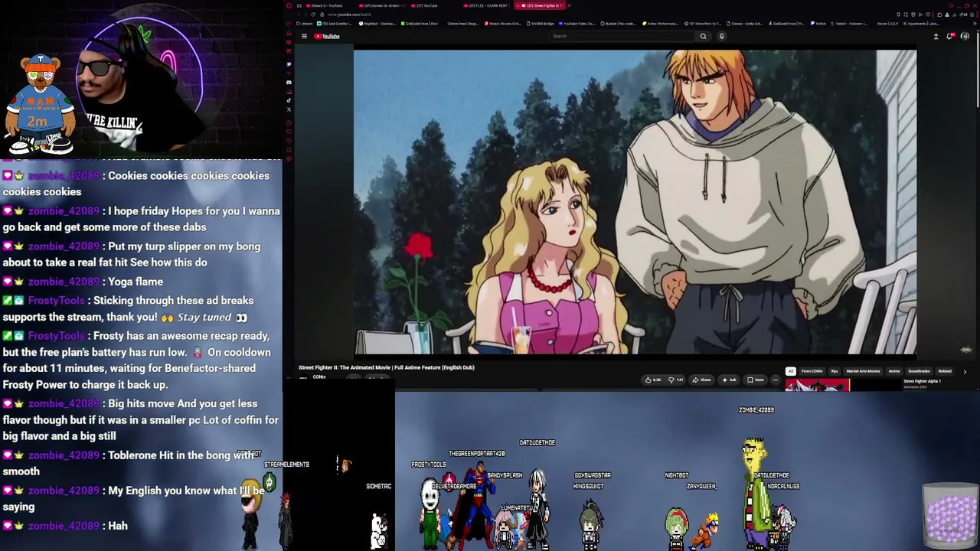Click the Street Fighter Alpha 1 title

(922, 381)
